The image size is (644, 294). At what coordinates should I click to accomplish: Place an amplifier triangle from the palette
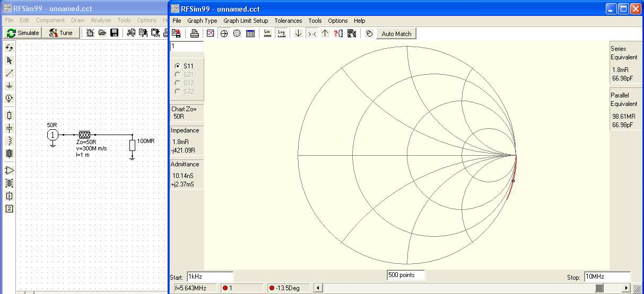(x=9, y=170)
